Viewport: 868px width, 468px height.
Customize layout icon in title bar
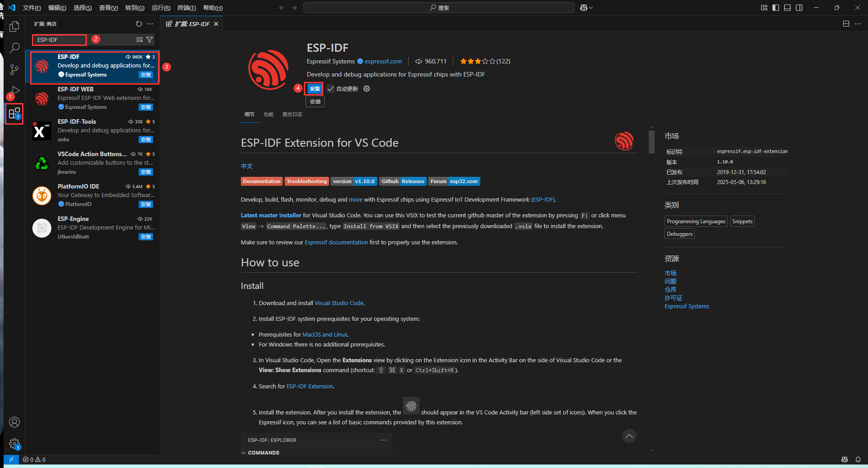(x=764, y=8)
